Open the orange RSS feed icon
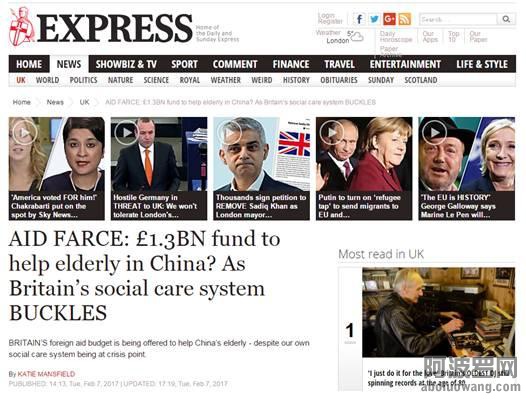This screenshot has height=400, width=526. (405, 19)
